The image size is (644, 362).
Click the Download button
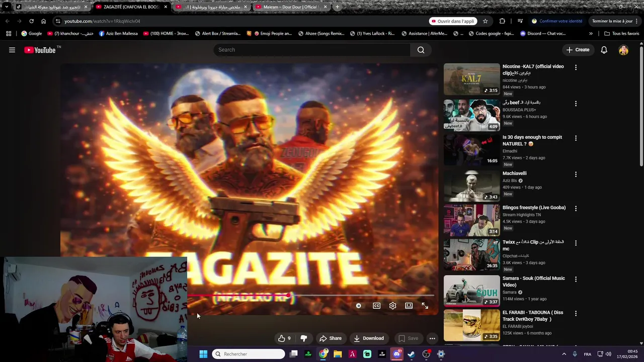coord(369,338)
